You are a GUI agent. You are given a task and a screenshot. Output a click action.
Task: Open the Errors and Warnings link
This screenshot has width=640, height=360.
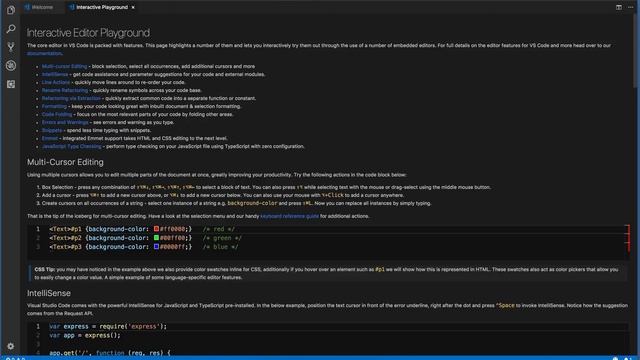click(65, 122)
